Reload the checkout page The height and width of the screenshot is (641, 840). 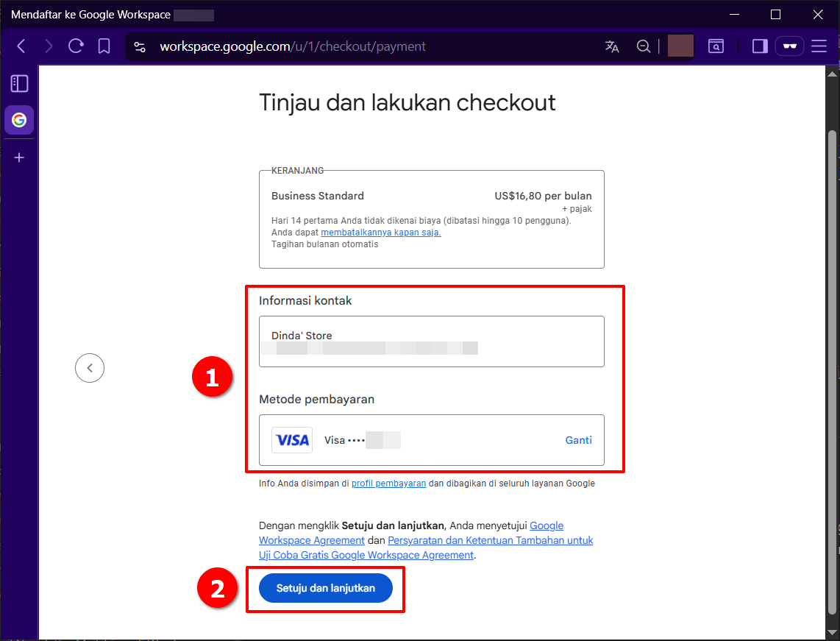(x=76, y=46)
